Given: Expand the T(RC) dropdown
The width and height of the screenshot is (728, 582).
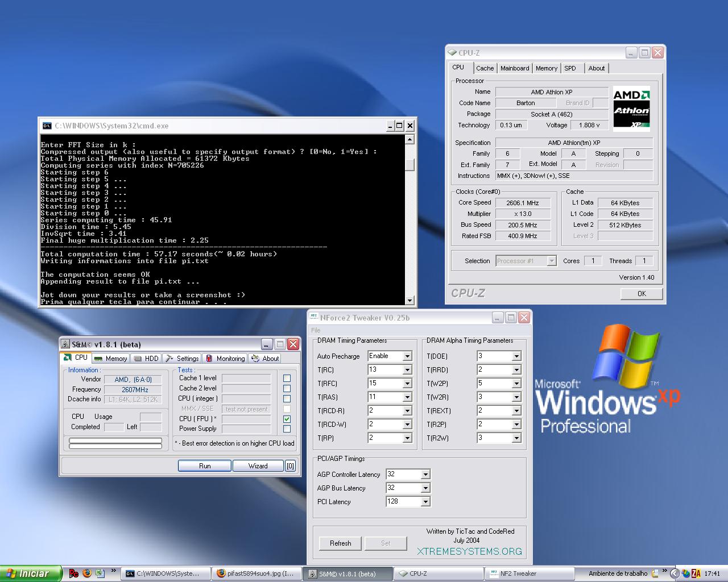Looking at the screenshot, I should (407, 370).
